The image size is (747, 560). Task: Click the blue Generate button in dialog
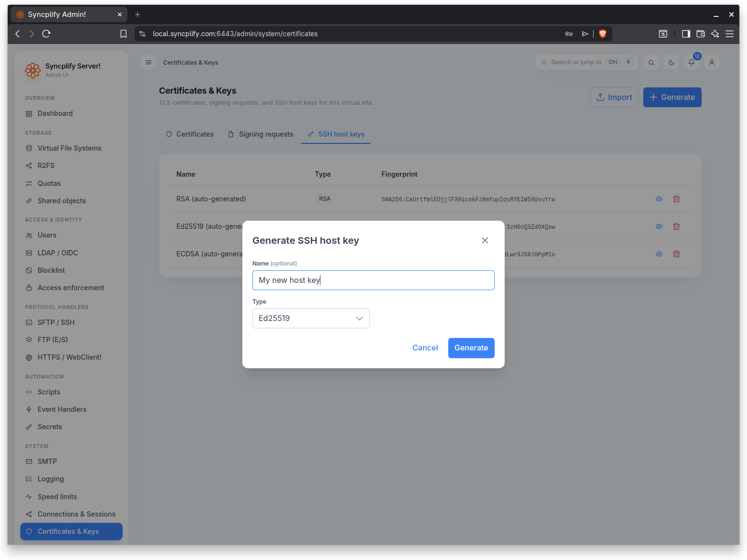pyautogui.click(x=471, y=348)
